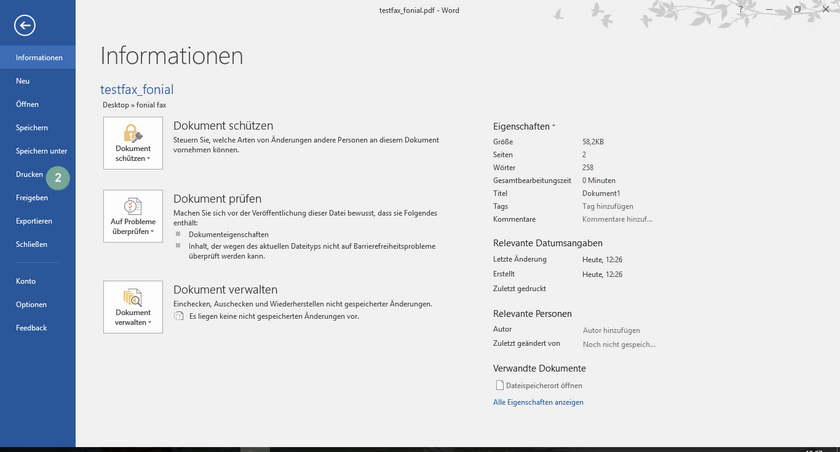This screenshot has width=840, height=452.
Task: Click the Kommentare hinzufügen field
Action: tap(618, 219)
